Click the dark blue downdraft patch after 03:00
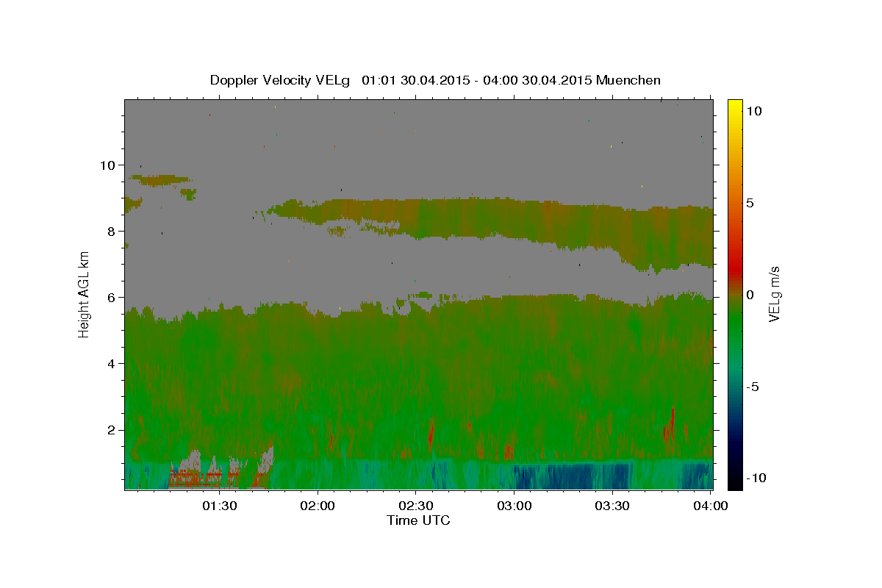Screen dimensions: 882x588 573,476
